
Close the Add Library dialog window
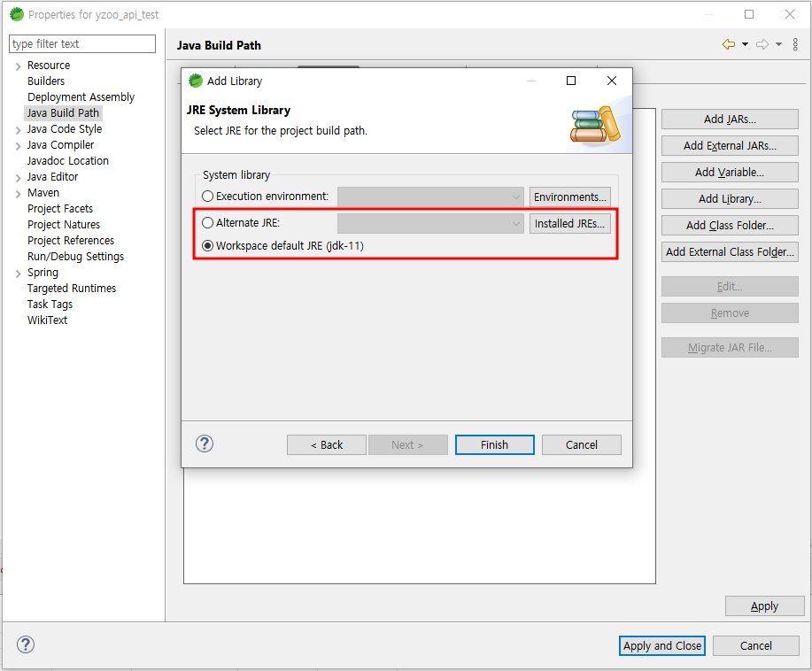[612, 81]
